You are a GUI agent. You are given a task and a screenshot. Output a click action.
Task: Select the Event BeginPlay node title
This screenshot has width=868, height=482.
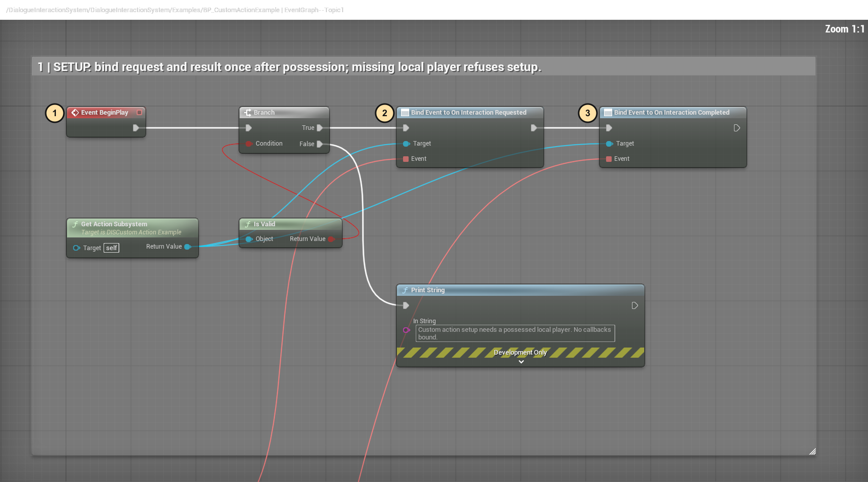click(x=105, y=113)
